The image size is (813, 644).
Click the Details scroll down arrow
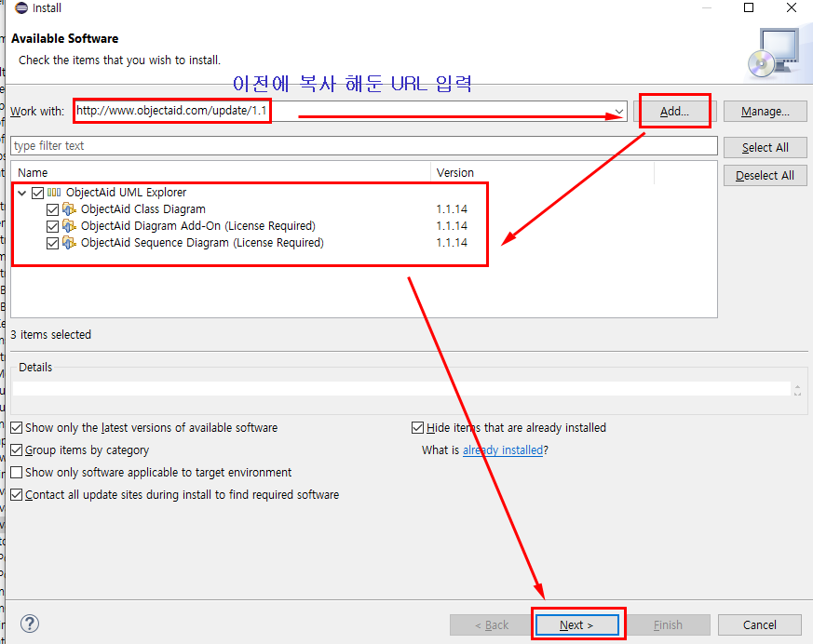tap(797, 394)
